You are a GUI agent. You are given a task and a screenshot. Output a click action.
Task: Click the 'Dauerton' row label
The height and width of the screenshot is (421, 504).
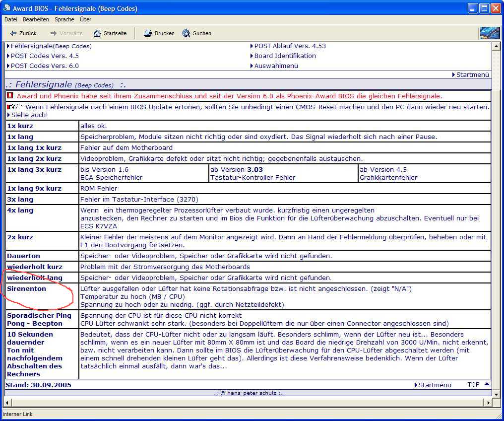click(x=23, y=256)
